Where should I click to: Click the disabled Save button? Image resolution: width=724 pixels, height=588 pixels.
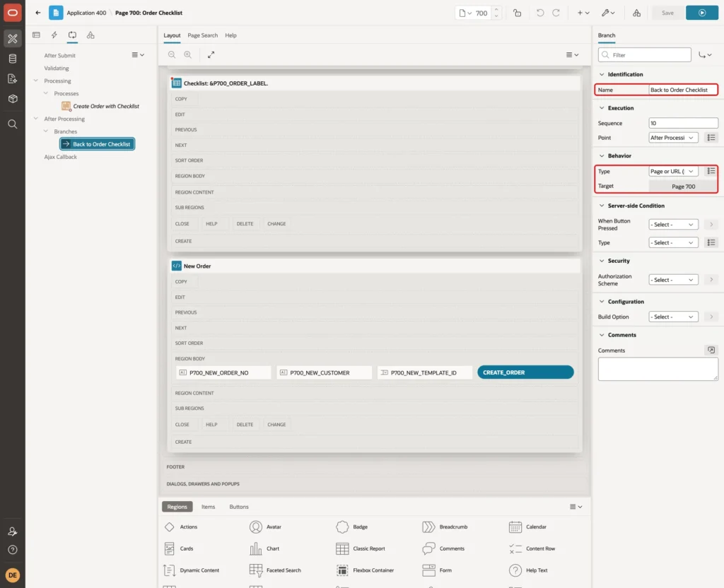tap(667, 13)
